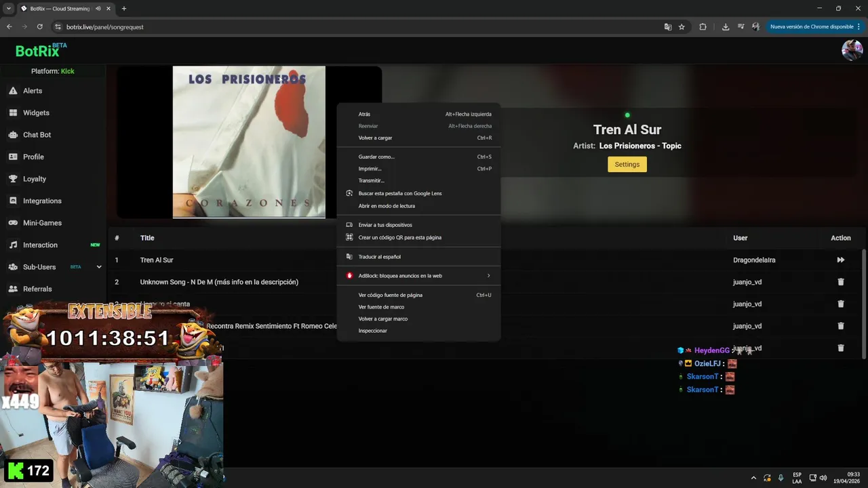This screenshot has height=488, width=868.
Task: Click chat username 'OzieLFJ'
Action: [x=707, y=364]
